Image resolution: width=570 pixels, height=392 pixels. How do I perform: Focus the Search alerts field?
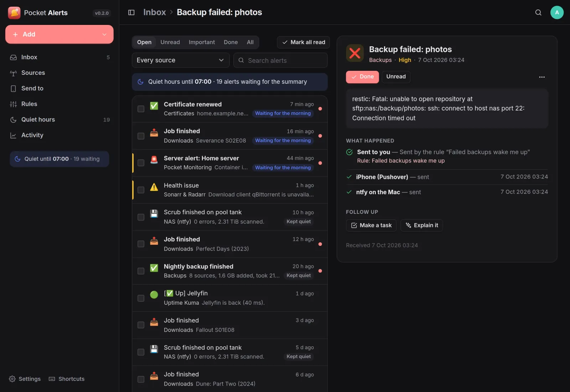click(x=280, y=60)
